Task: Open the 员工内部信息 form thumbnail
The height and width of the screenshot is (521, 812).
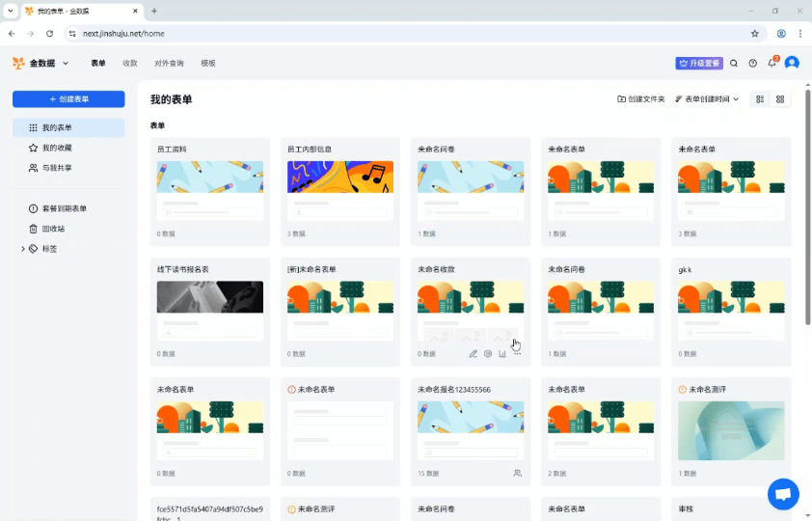Action: [x=340, y=178]
